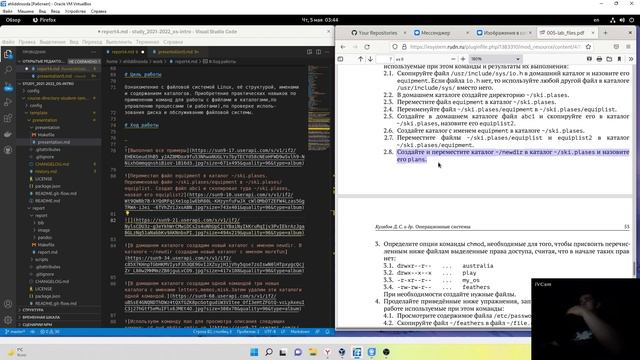Click the Markdown language mode indicator
This screenshot has height=360, width=640.
click(x=300, y=332)
